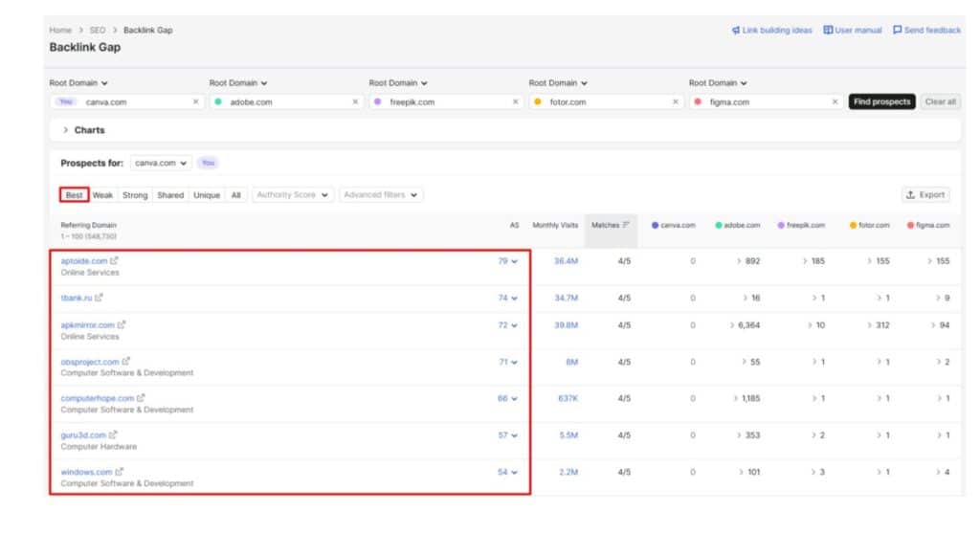Open the Prospects for canva.com dropdown
980x534 pixels.
coord(161,164)
